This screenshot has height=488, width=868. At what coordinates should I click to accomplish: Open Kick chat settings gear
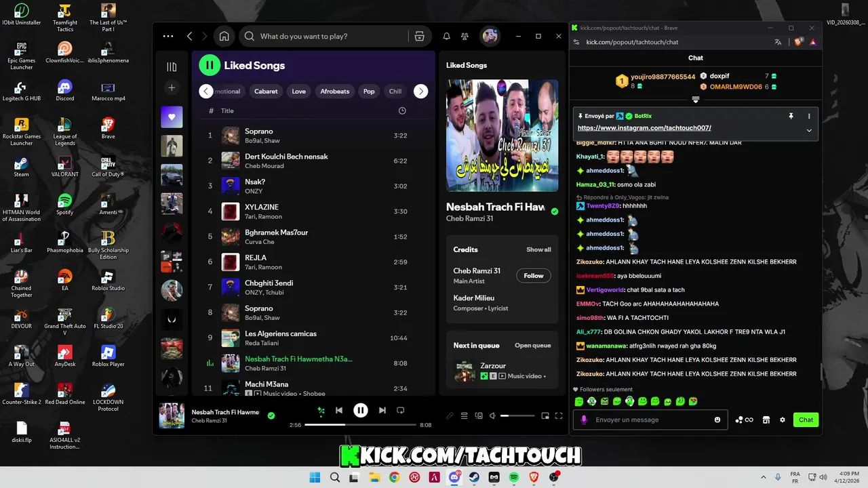click(782, 420)
